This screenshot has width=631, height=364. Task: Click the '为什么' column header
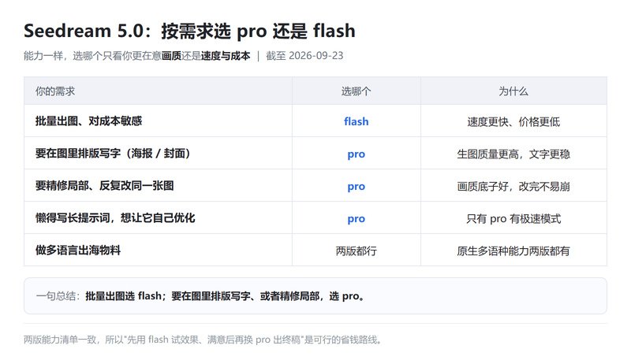[x=513, y=91]
